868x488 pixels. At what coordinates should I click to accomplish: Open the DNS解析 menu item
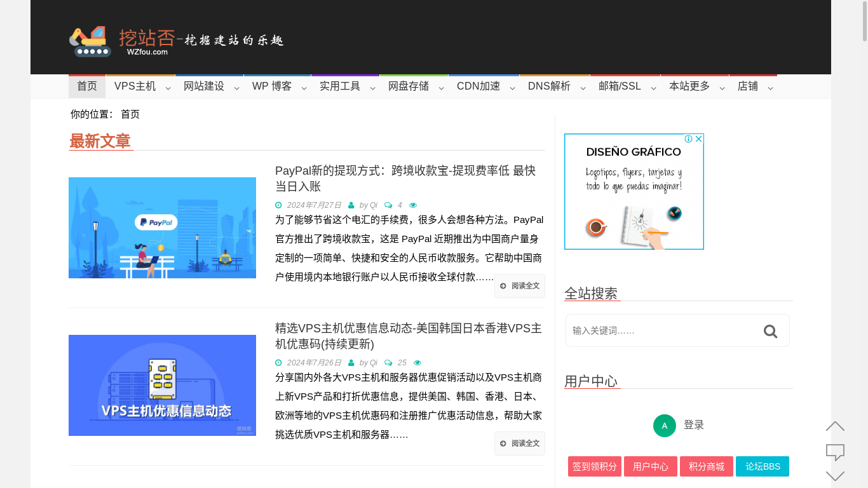coord(549,86)
